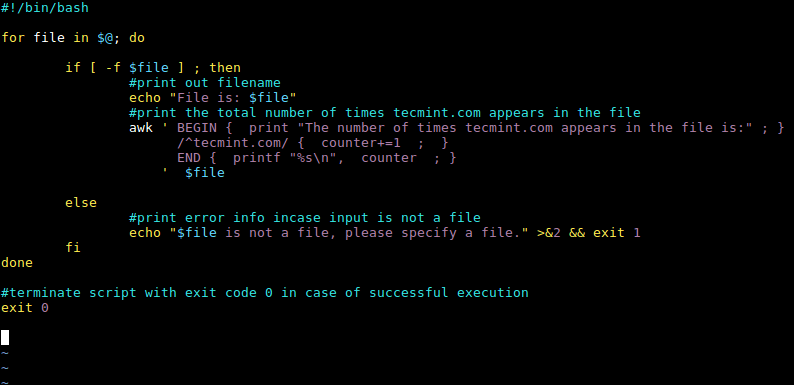Screen dimensions: 794x385
Task: Click the $@ variable in for loop
Action: tap(105, 37)
